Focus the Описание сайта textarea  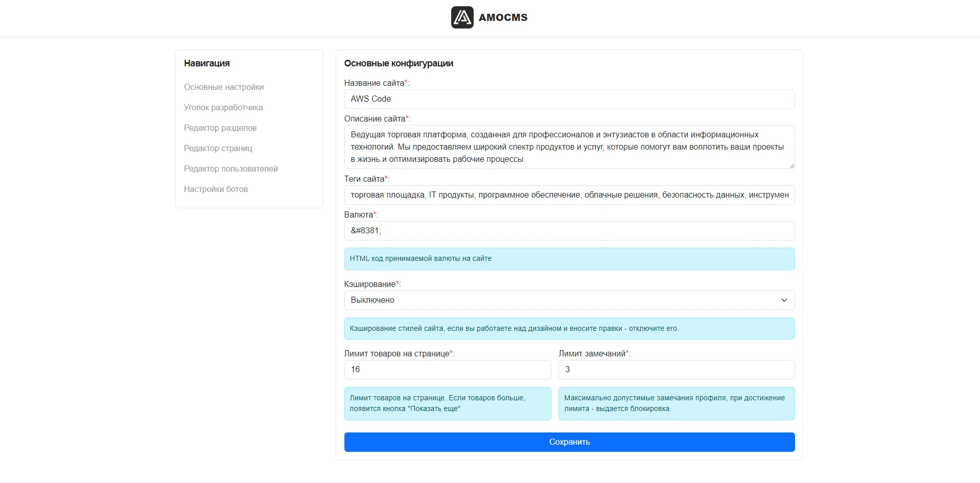coord(569,147)
